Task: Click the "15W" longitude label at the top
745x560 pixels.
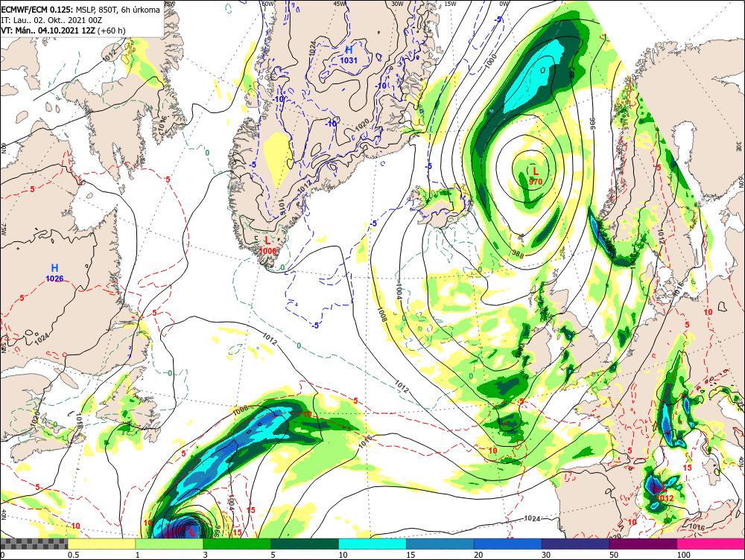Action: pyautogui.click(x=450, y=4)
